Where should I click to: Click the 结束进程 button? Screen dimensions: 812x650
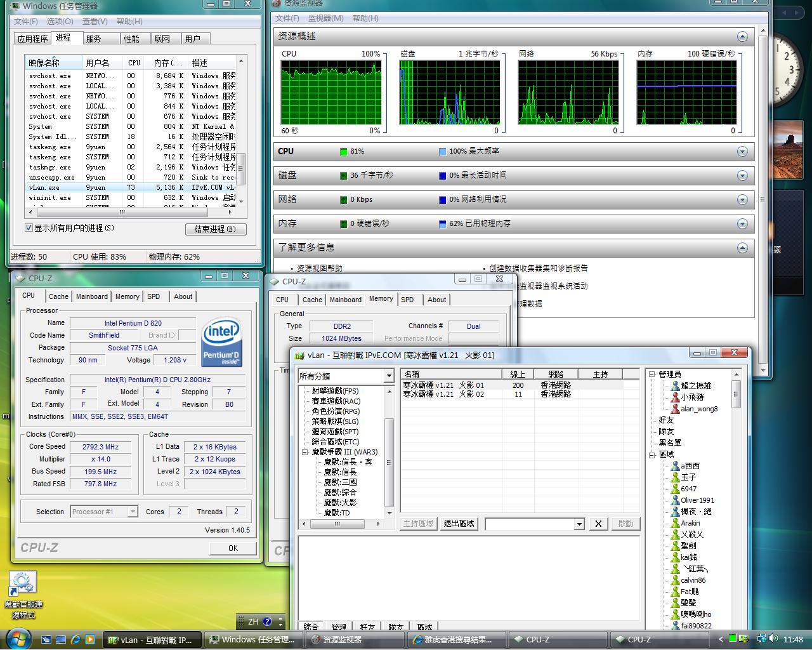[x=216, y=229]
